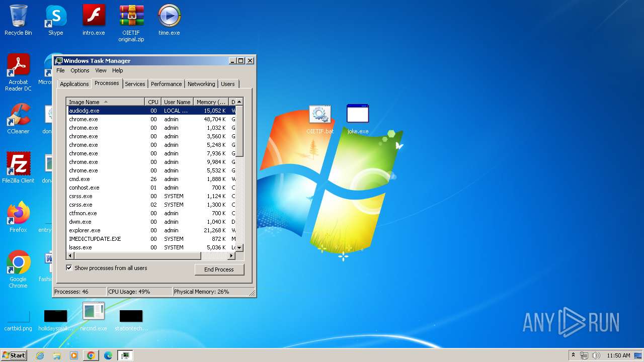This screenshot has width=644, height=362.
Task: Open Internet Explorer from the taskbar
Action: 40,355
